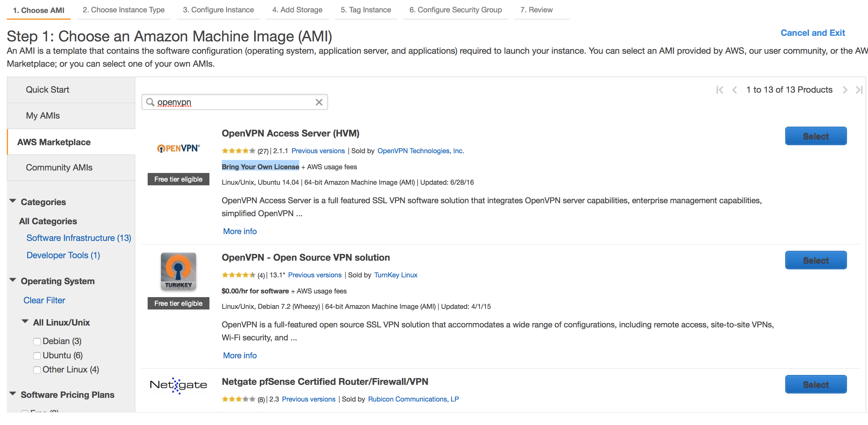Click OpenVPN - Open Source VPN solution title

pos(305,257)
